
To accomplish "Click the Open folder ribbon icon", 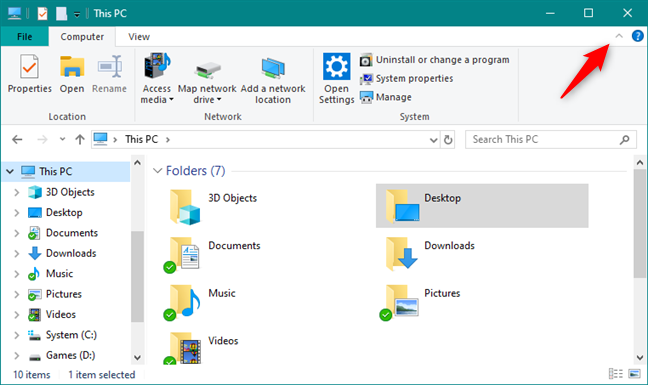I will [72, 67].
